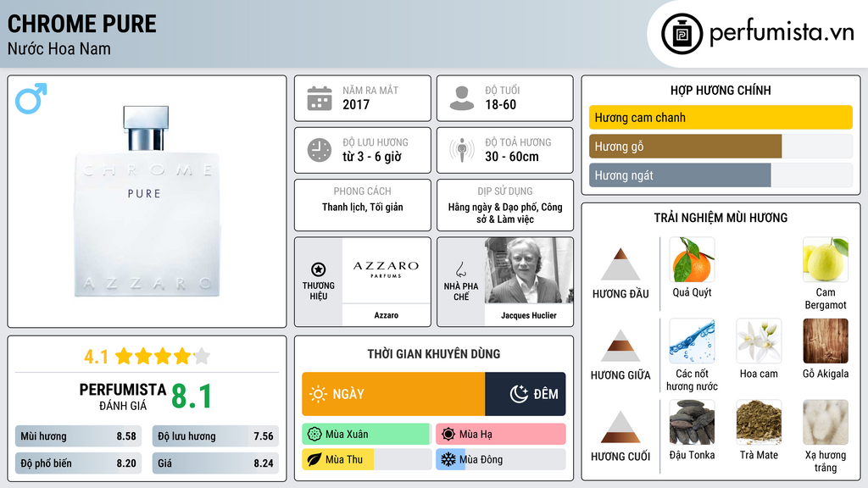Click the Giá 8.24 score bar
The width and height of the screenshot is (868, 488).
tap(216, 463)
